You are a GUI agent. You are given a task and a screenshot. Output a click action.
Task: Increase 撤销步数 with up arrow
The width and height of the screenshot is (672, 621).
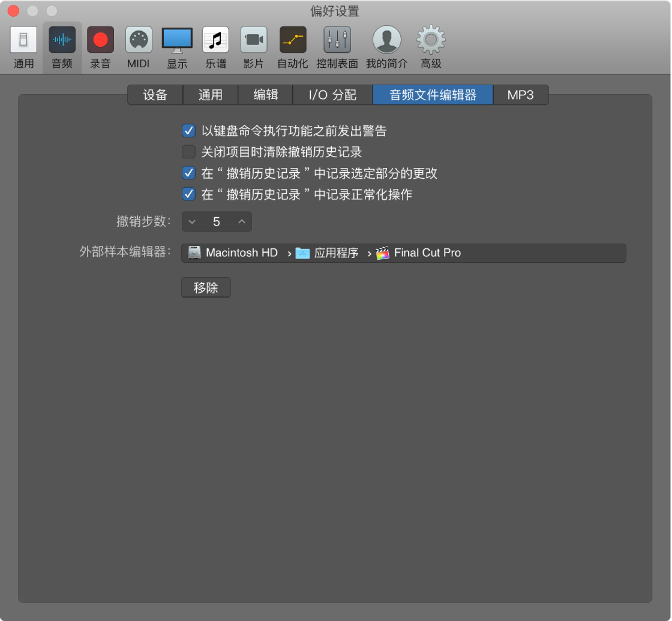point(242,221)
